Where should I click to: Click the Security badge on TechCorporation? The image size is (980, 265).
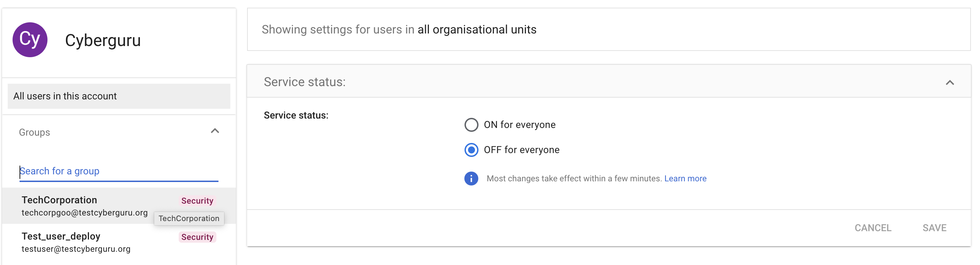pos(197,201)
